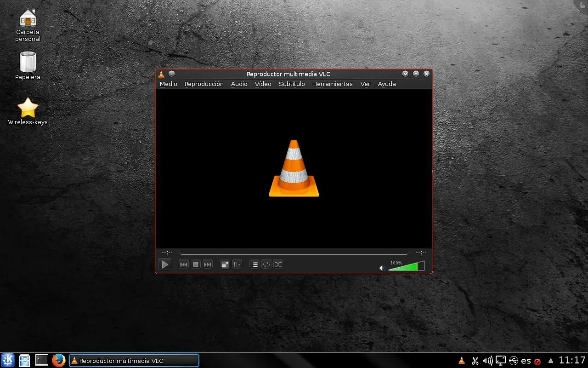The height and width of the screenshot is (368, 588).
Task: Click the round pin button beside the title-bar cone
Action: click(x=171, y=74)
